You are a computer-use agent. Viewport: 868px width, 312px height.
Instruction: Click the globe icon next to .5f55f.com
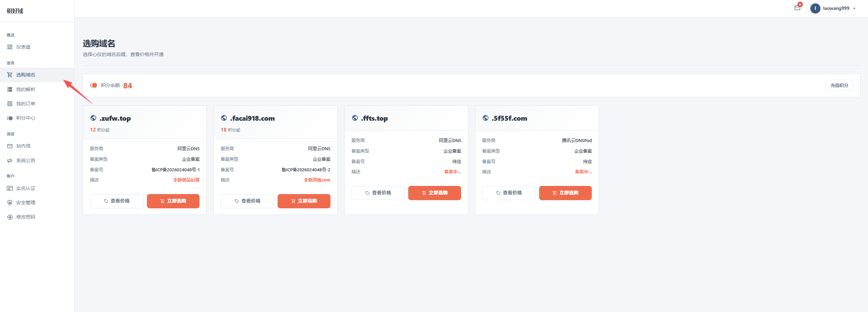[486, 118]
